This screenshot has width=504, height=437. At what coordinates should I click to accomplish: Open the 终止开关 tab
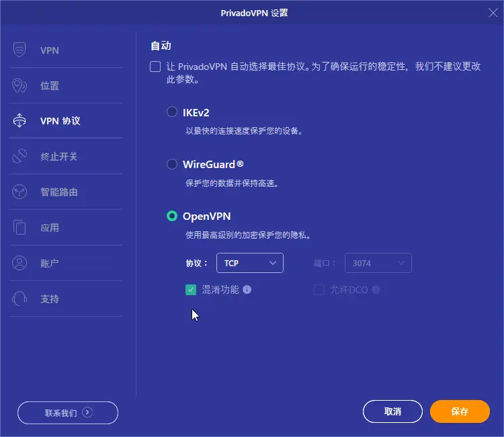pyautogui.click(x=66, y=156)
